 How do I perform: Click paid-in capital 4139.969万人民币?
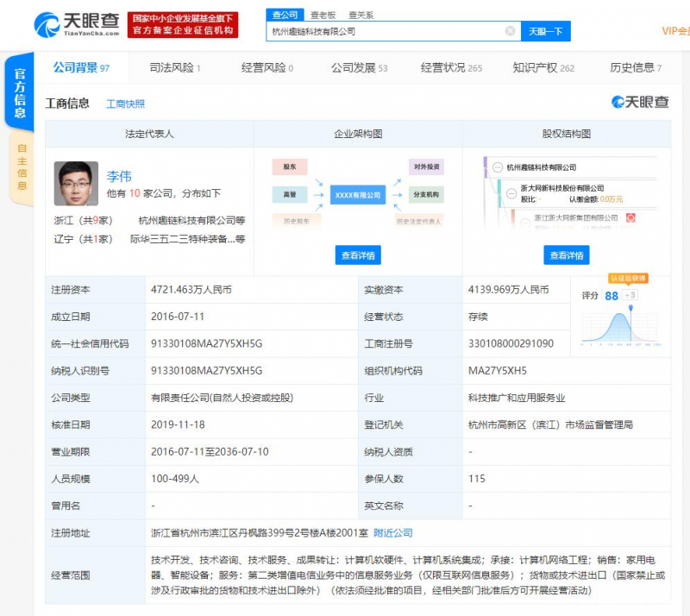pyautogui.click(x=509, y=290)
